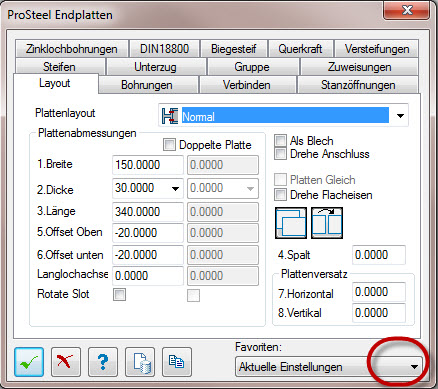The height and width of the screenshot is (389, 438).
Task: Click the disabled second Länge field
Action: point(223,212)
